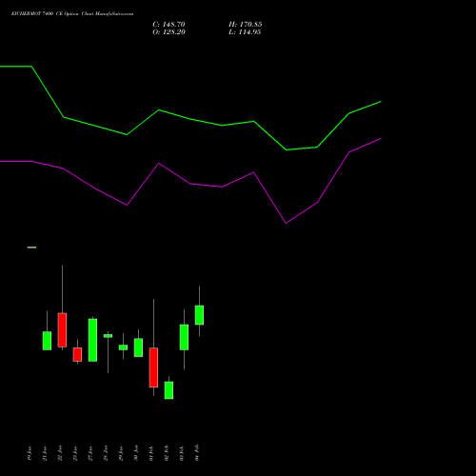This screenshot has width=476, height=476.
Task: Click the green candlestick above 02 Feb
Action: click(169, 390)
